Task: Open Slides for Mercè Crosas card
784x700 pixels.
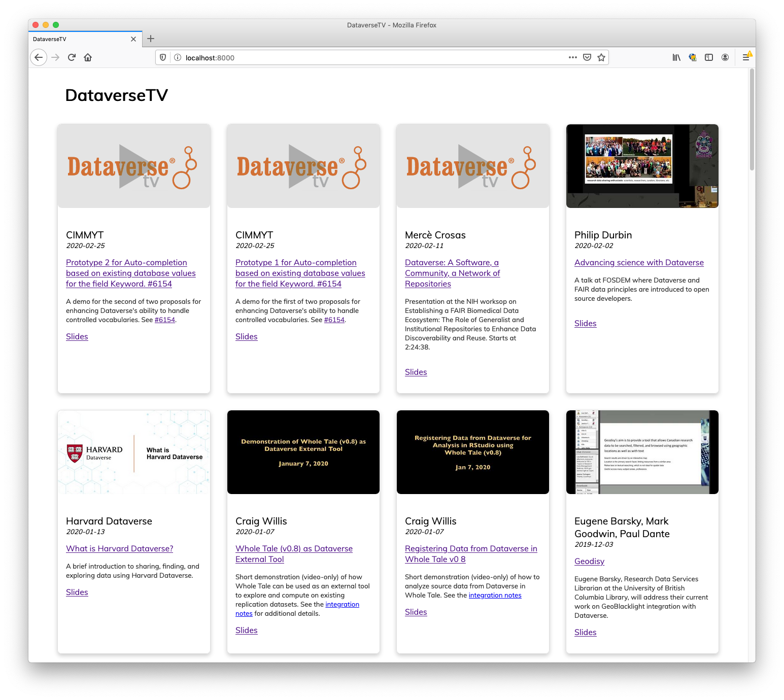Action: pos(416,372)
